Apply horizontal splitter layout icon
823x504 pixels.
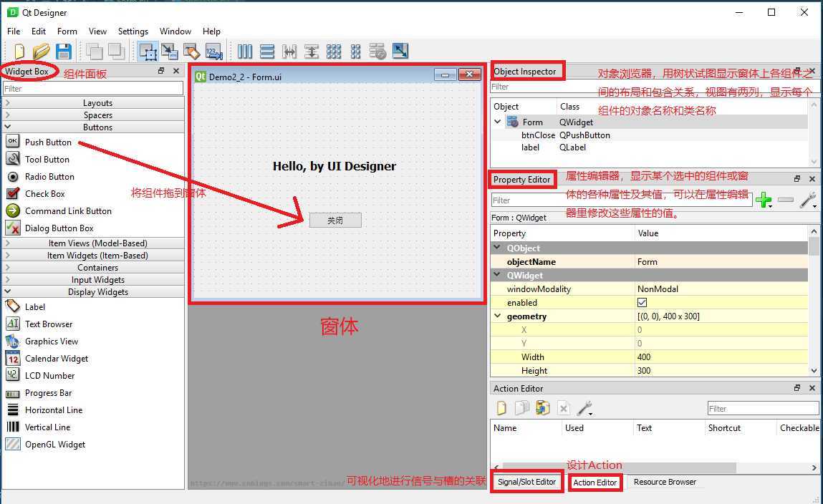pos(289,52)
